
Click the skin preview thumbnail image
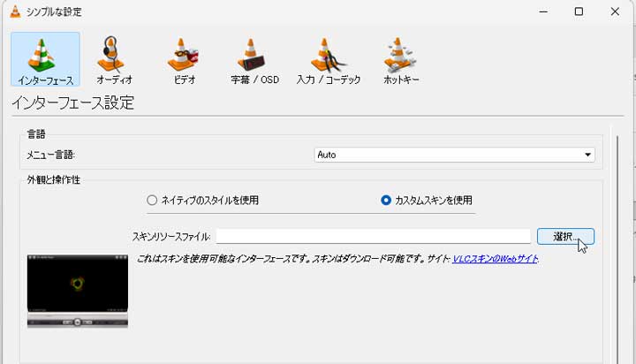pos(78,291)
